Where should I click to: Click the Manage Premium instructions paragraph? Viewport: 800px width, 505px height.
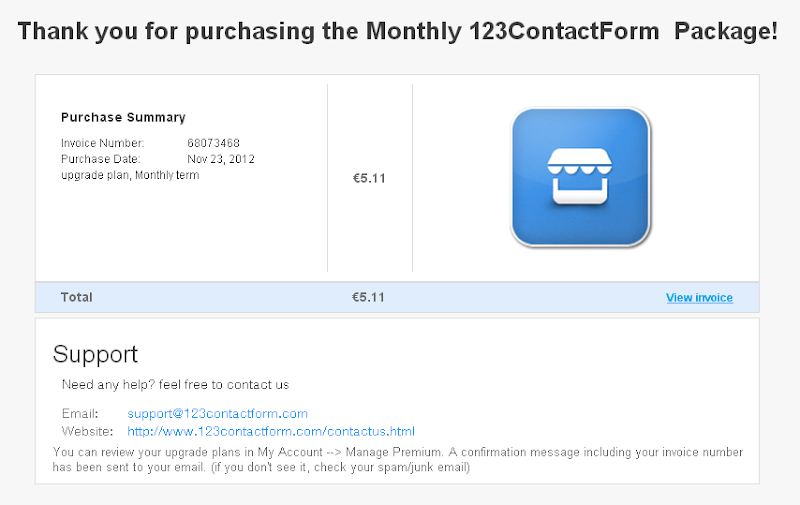point(397,460)
